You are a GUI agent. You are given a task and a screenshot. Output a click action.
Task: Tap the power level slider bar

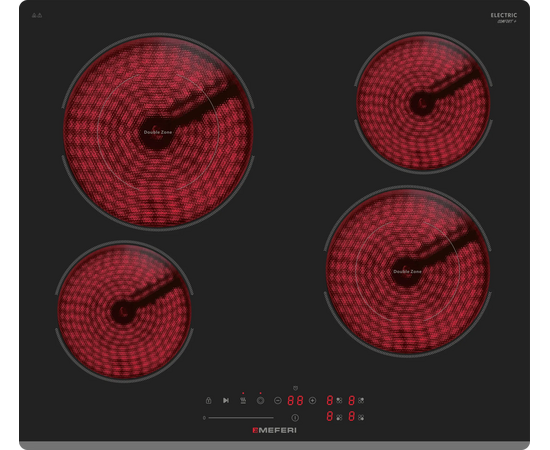241,418
